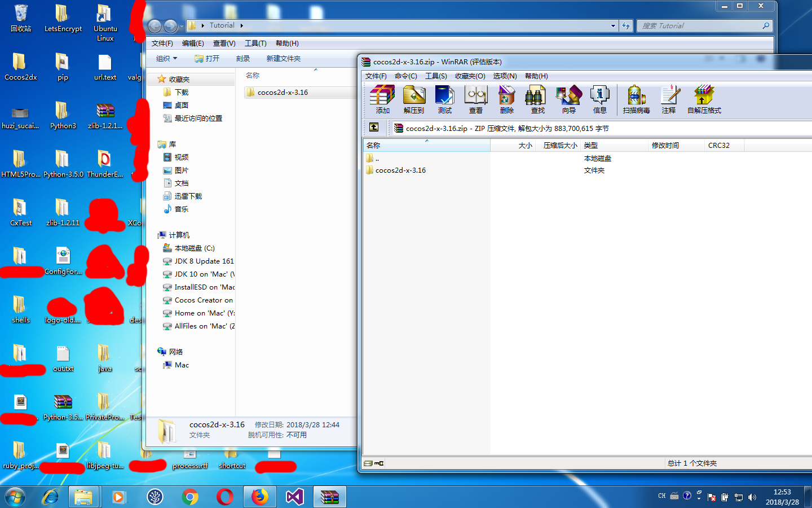Open the Explorer address bar dropdown
Image resolution: width=812 pixels, height=508 pixels.
click(x=613, y=26)
